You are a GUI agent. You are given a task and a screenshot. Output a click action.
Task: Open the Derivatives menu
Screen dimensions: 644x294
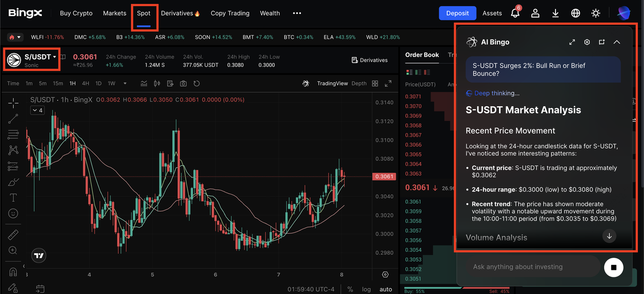point(181,13)
